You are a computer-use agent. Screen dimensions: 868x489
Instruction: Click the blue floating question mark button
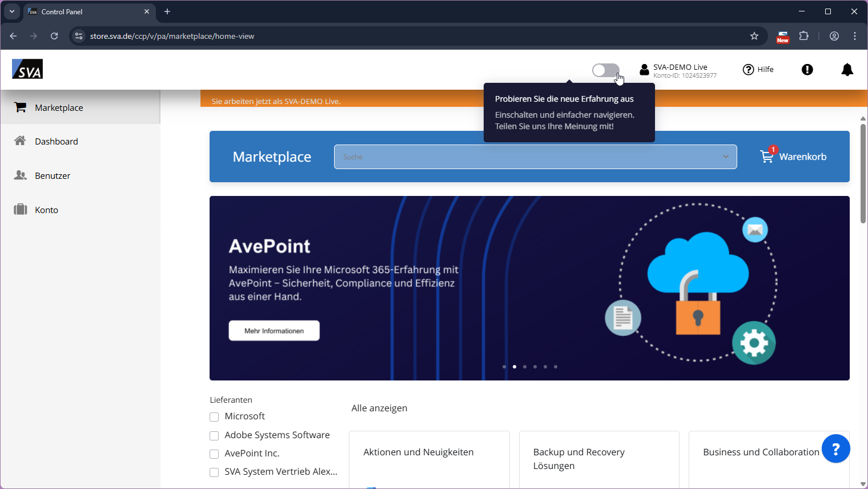click(835, 449)
